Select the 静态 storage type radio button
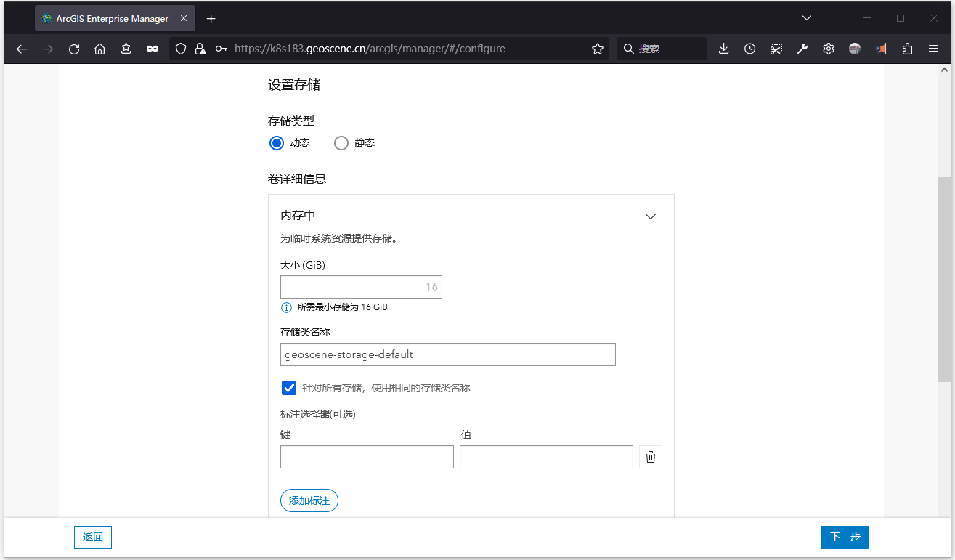The width and height of the screenshot is (955, 560). coord(341,143)
